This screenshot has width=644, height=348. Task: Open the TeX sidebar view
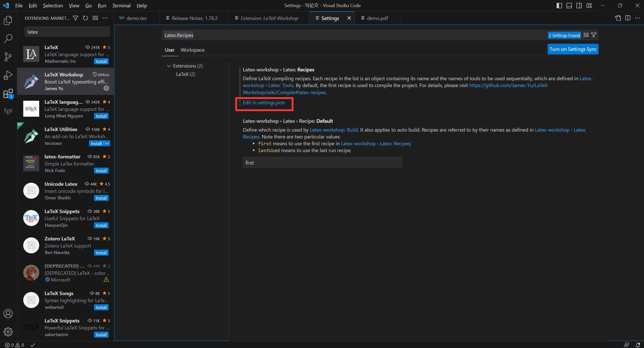pos(8,111)
